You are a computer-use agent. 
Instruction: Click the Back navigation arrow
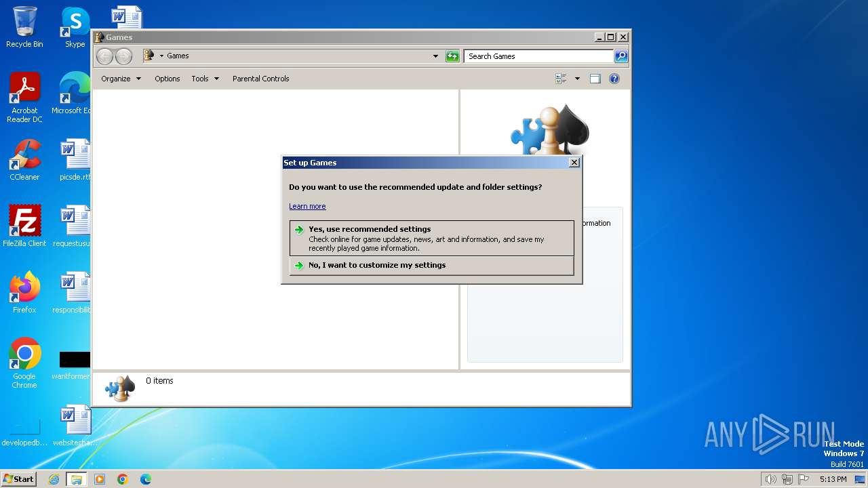pyautogui.click(x=104, y=56)
